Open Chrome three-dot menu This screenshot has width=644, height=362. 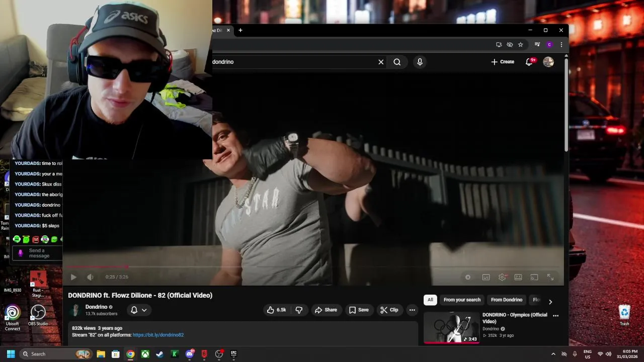(561, 45)
